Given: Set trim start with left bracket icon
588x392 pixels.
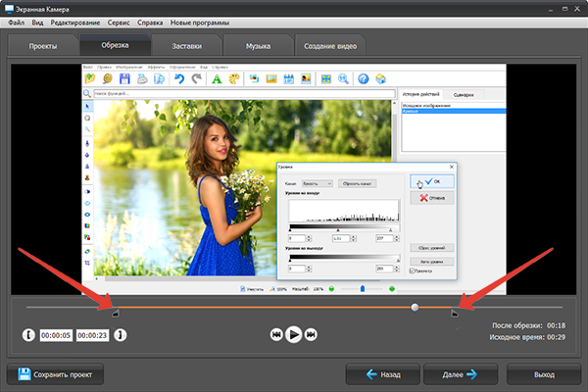Looking at the screenshot, I should [27, 334].
